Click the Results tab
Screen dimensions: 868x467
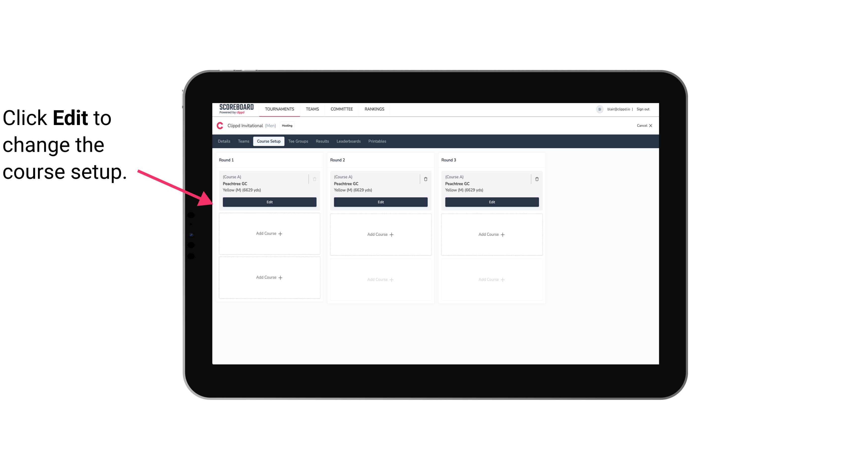pos(322,141)
